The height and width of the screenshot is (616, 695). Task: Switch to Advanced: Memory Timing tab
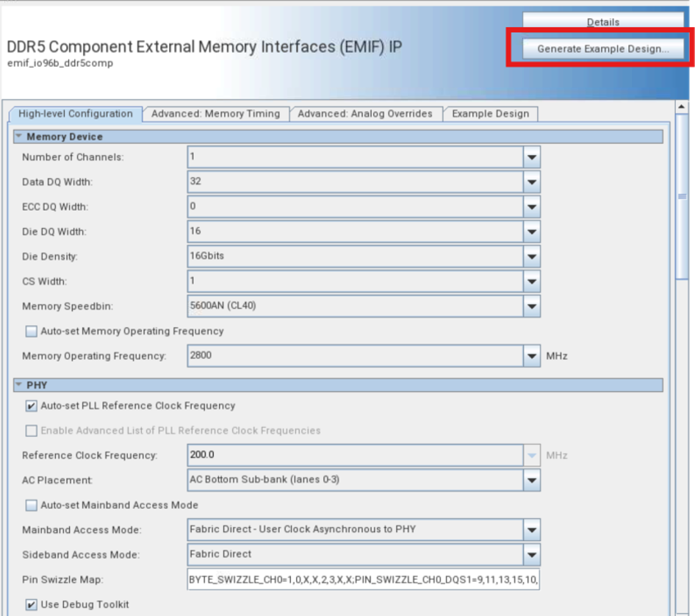[x=215, y=114]
